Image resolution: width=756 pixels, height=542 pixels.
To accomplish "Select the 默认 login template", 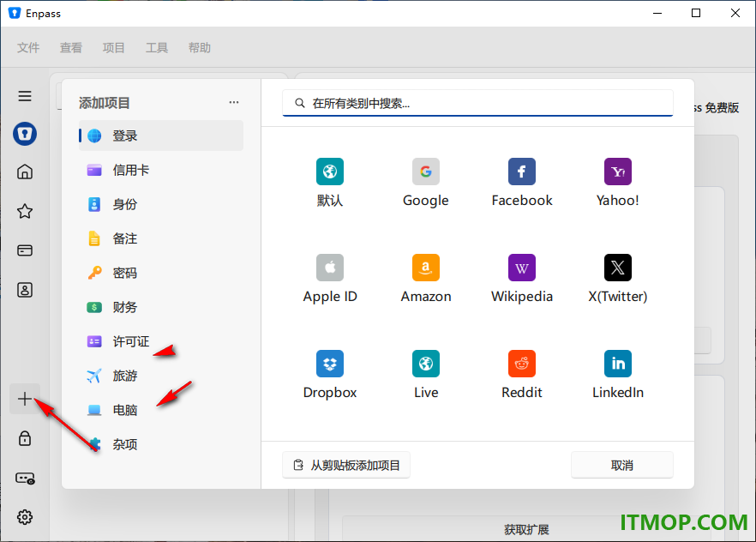I will pyautogui.click(x=330, y=184).
